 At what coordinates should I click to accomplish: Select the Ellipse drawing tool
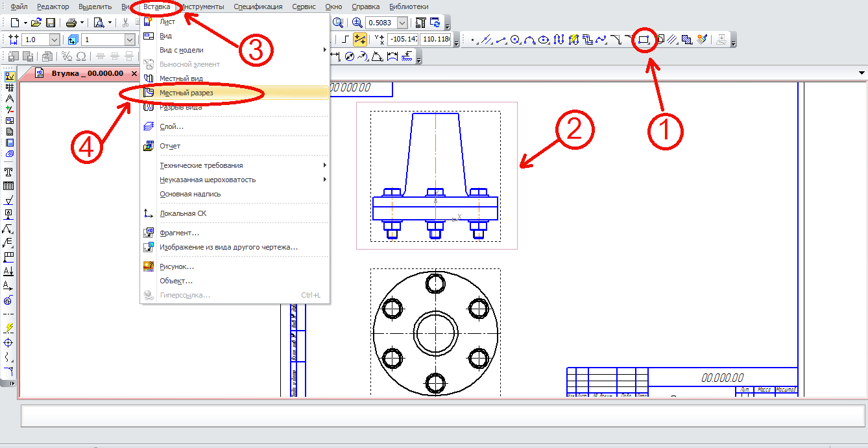pyautogui.click(x=544, y=40)
